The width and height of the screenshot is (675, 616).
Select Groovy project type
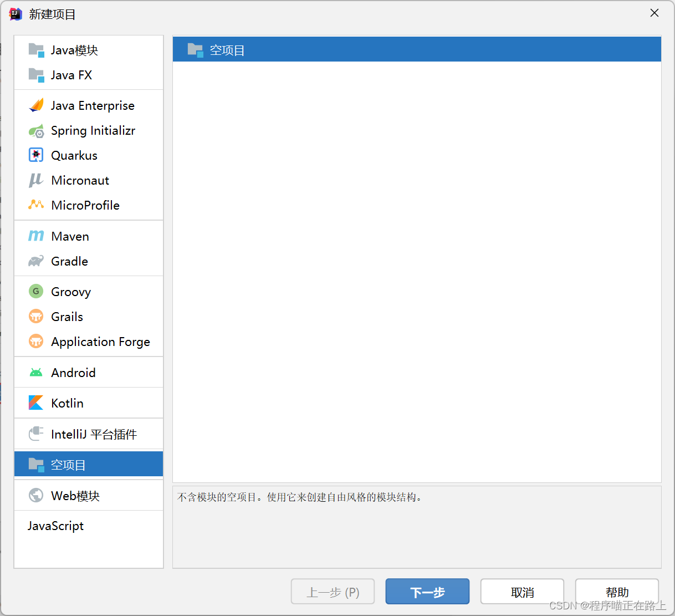[89, 292]
